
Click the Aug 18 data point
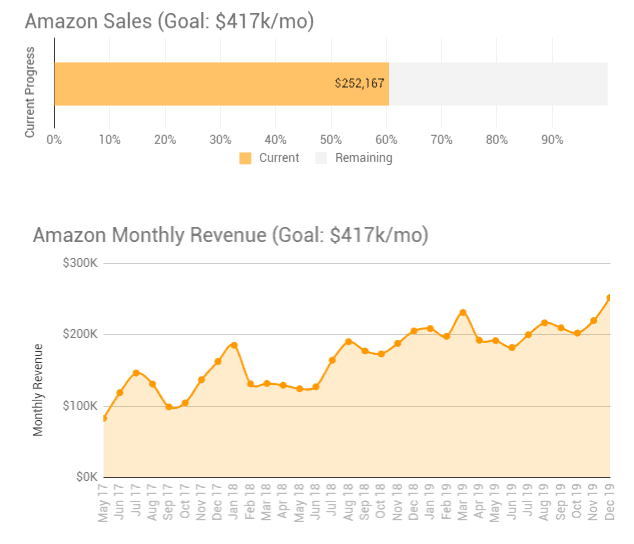[x=348, y=341]
